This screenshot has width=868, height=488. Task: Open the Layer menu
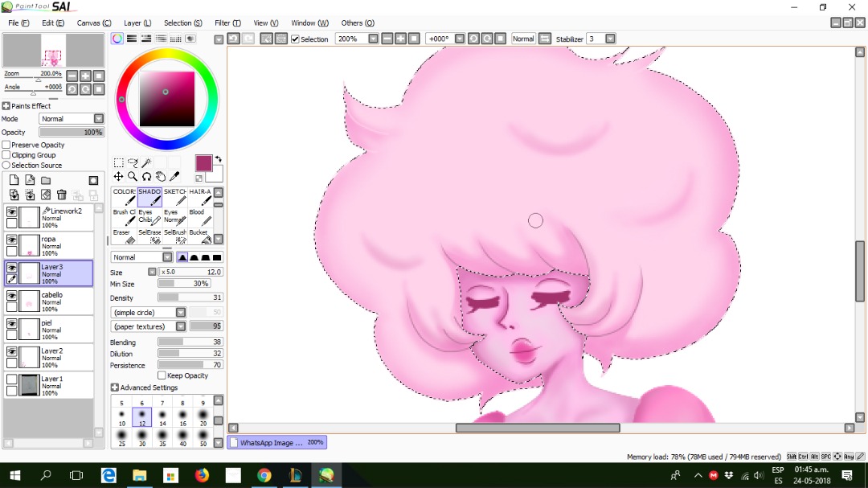137,23
